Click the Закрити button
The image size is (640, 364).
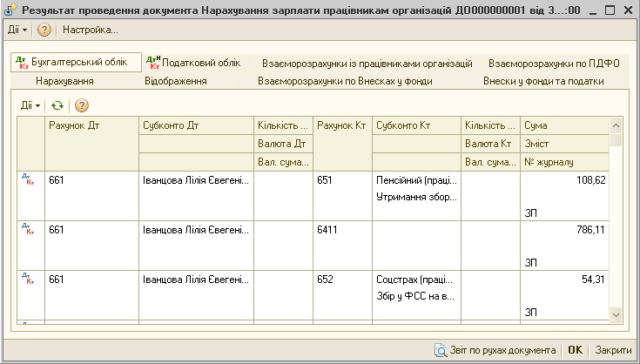pos(613,350)
